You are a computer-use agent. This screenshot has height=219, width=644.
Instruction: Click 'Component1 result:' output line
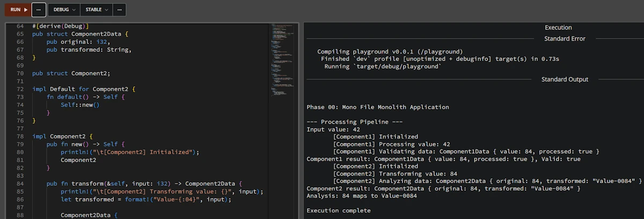coord(443,159)
